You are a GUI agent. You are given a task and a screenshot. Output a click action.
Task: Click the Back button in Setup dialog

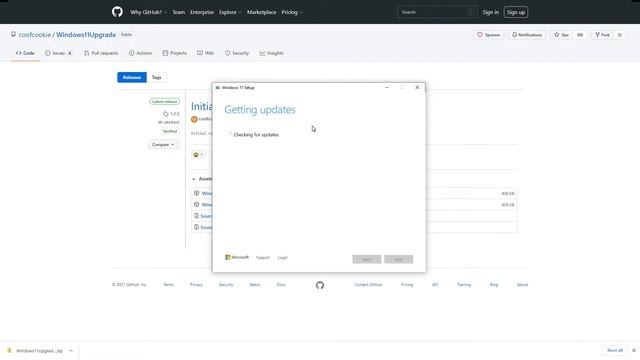pyautogui.click(x=367, y=259)
